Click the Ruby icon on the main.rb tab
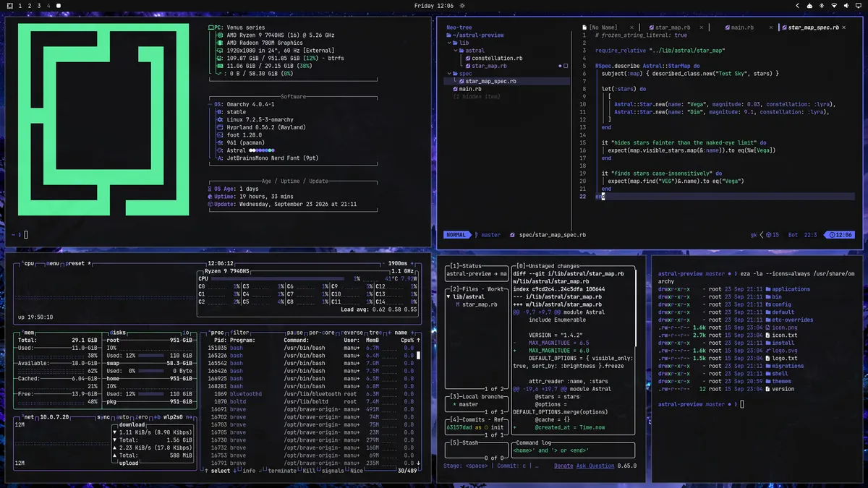868x488 pixels. coord(727,27)
